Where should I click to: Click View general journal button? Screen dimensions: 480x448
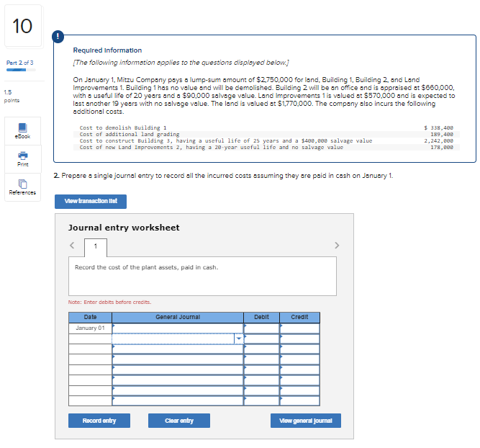coord(306,421)
